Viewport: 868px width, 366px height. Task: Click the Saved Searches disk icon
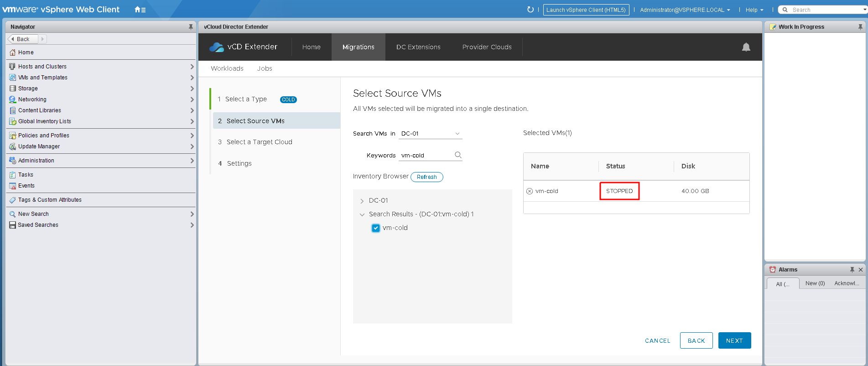click(x=13, y=225)
